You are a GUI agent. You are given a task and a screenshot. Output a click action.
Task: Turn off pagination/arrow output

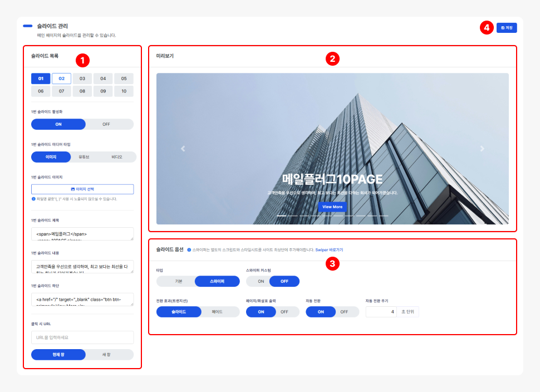(x=284, y=312)
